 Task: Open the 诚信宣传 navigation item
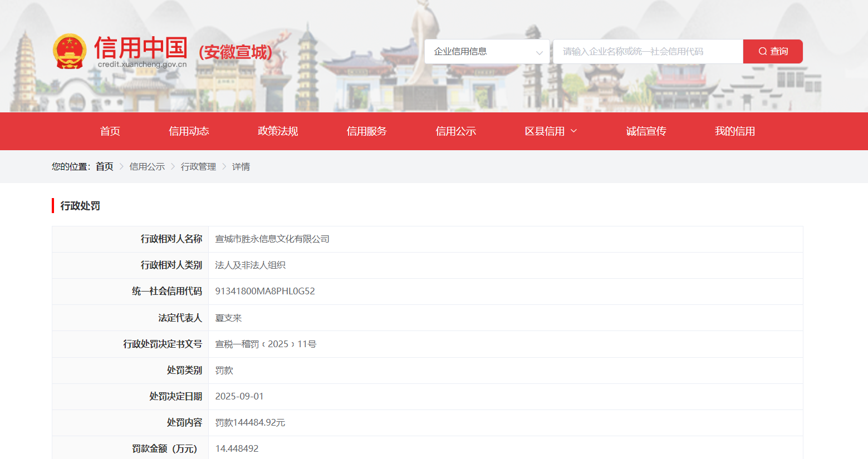(x=646, y=131)
